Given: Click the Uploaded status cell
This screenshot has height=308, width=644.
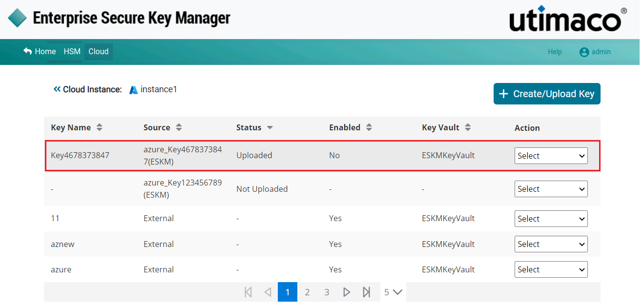Looking at the screenshot, I should click(254, 155).
